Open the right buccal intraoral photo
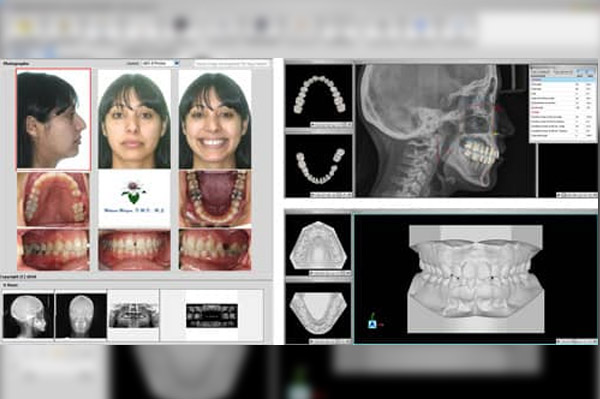Viewport: 600px width, 399px height. [53, 250]
